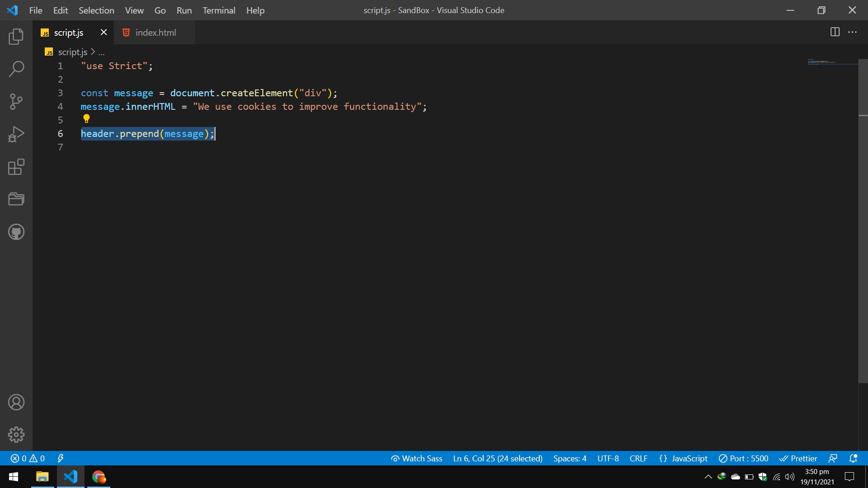
Task: Click the OneDrive cloud tray icon
Action: pyautogui.click(x=736, y=477)
